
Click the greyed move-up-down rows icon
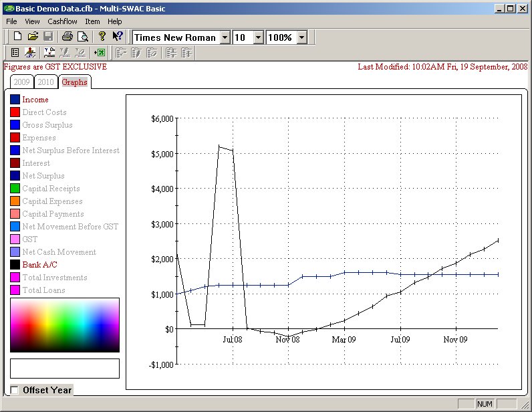(186, 53)
